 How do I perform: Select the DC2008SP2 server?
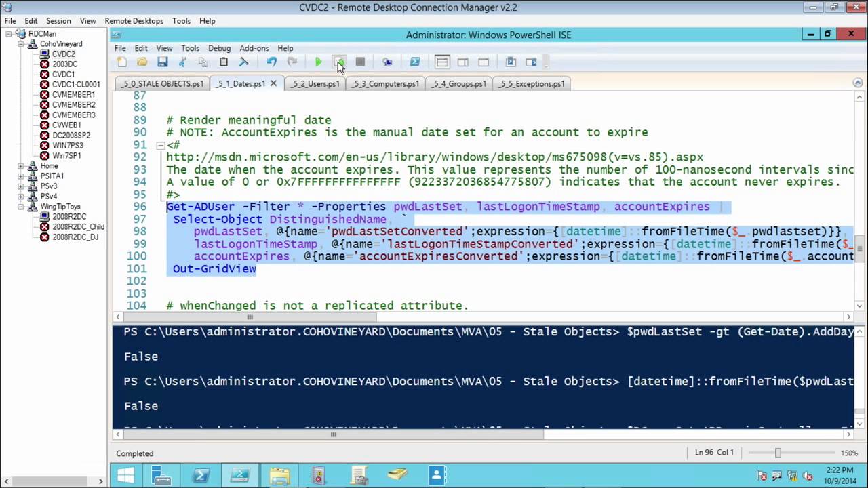pos(71,136)
